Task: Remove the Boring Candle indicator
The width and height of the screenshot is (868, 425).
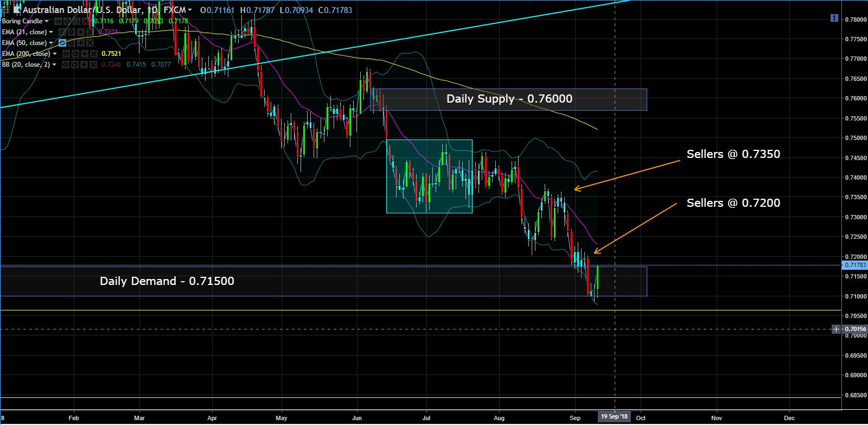Action: click(85, 21)
